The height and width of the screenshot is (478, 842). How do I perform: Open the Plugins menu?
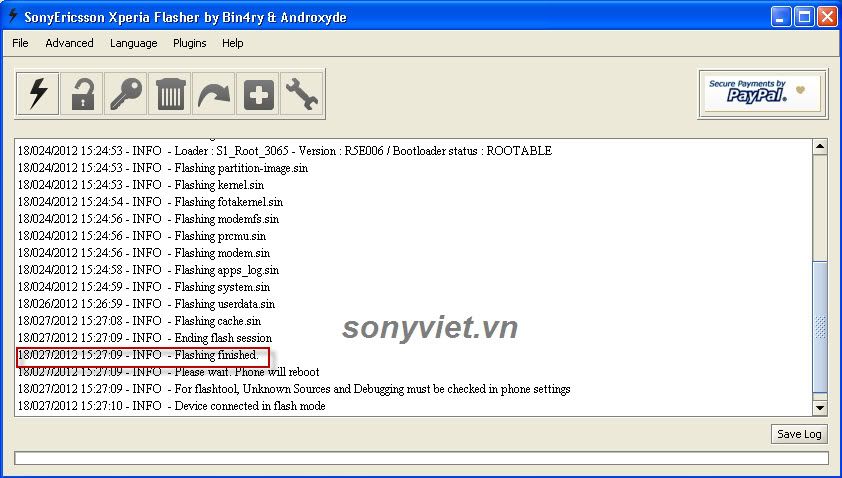[190, 43]
